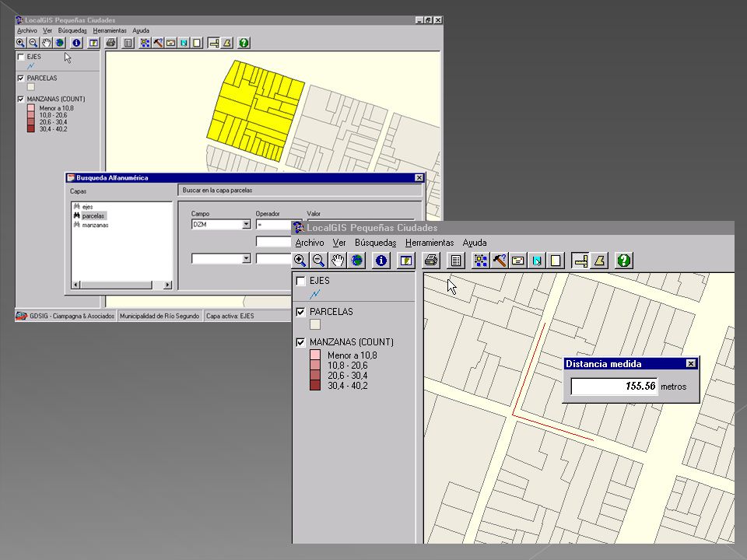Select 'ejes' in the Capas layer list
Screen dimensions: 747x560
[87, 207]
